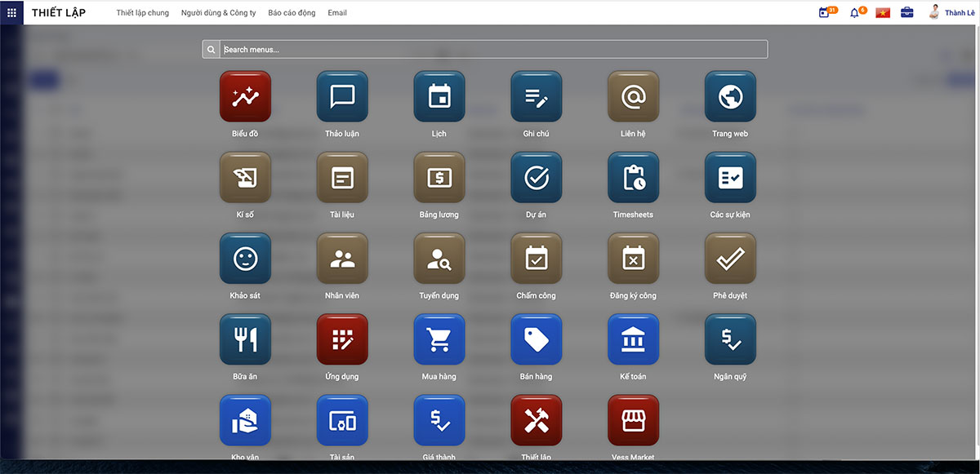Open the Báo cáo động menu

(x=292, y=13)
